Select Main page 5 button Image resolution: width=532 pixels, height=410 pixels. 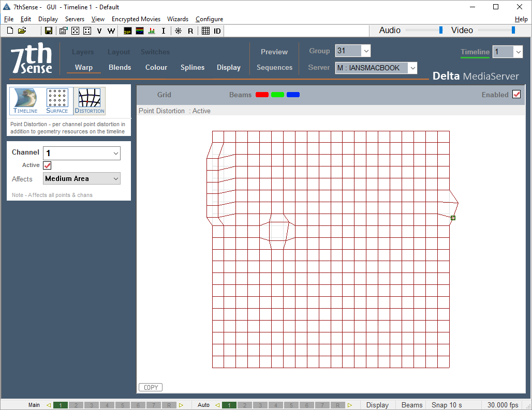pyautogui.click(x=123, y=405)
